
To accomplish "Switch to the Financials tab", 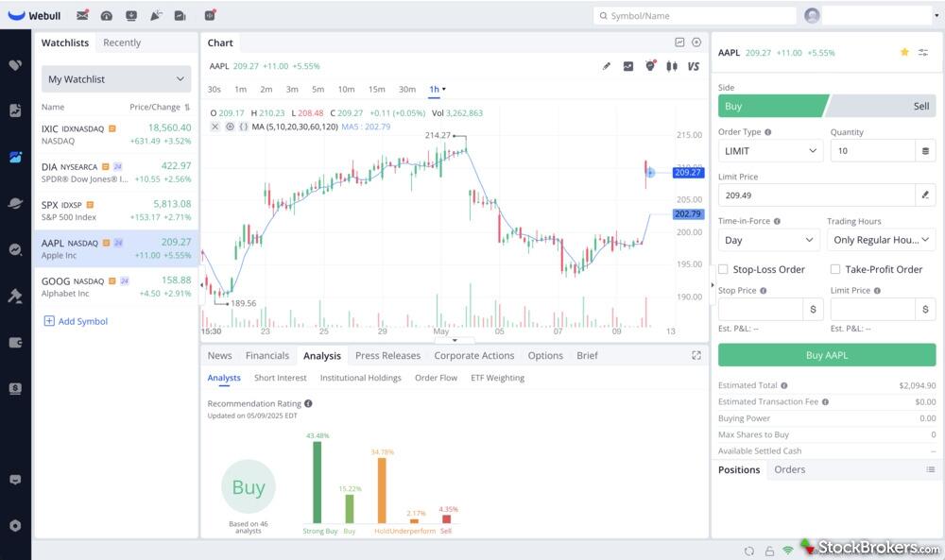I will [x=267, y=356].
